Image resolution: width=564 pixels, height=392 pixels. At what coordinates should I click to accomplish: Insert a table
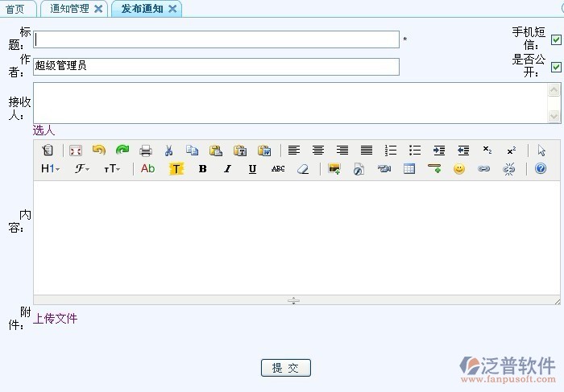pos(409,169)
